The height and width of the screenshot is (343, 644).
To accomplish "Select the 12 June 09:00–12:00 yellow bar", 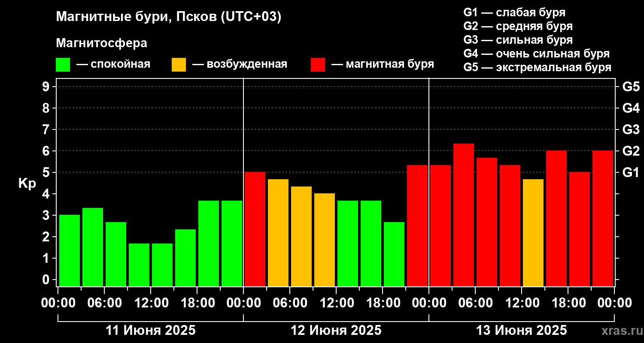I will [x=325, y=240].
